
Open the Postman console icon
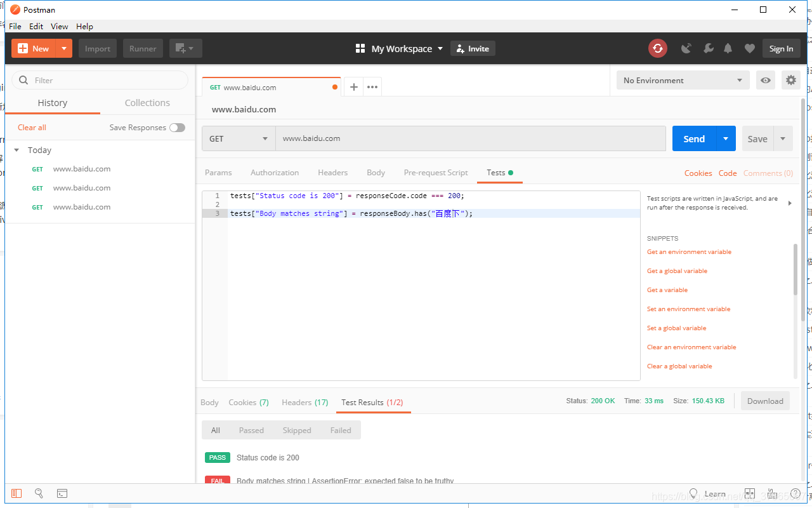click(x=62, y=493)
